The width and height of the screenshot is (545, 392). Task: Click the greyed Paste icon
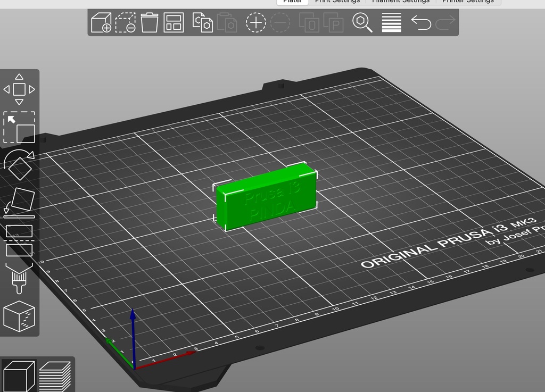pos(227,22)
